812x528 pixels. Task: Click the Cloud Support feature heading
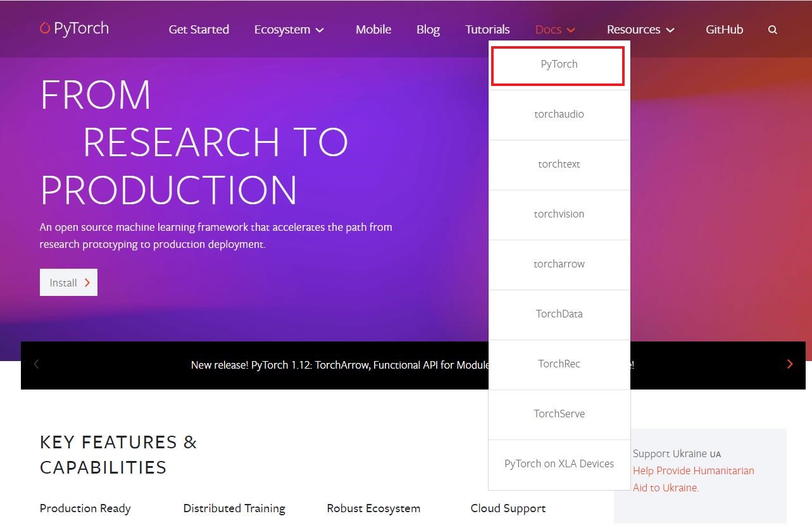508,508
